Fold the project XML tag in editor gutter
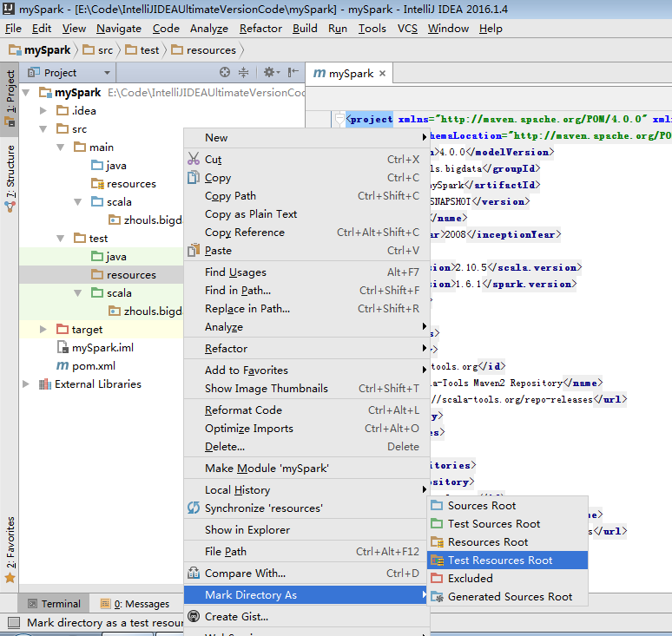Image resolution: width=672 pixels, height=636 pixels. (339, 120)
